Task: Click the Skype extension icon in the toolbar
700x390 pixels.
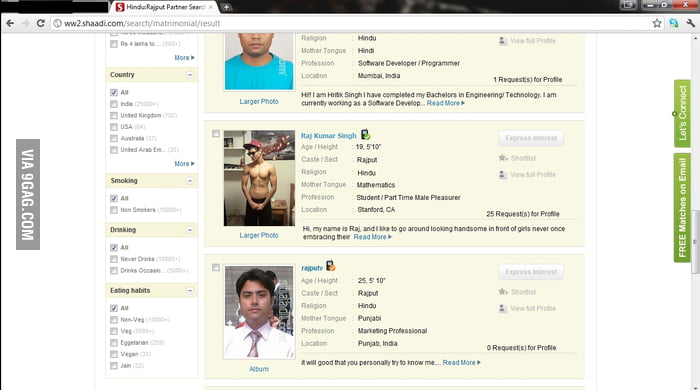Action: coord(674,23)
